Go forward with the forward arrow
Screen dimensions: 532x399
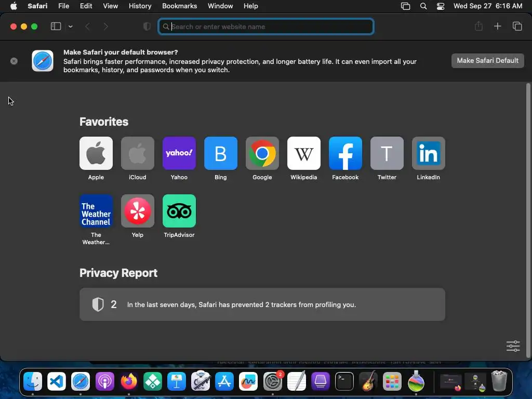coord(105,26)
